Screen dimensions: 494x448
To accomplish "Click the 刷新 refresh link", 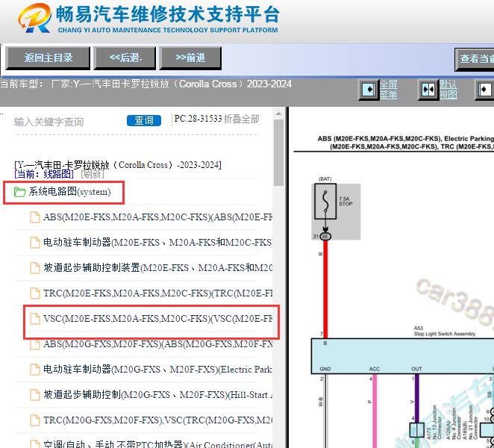I will pyautogui.click(x=93, y=174).
